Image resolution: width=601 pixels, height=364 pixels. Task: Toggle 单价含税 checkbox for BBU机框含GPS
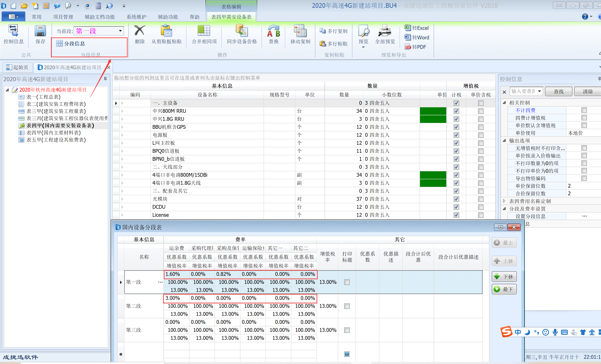click(x=481, y=127)
